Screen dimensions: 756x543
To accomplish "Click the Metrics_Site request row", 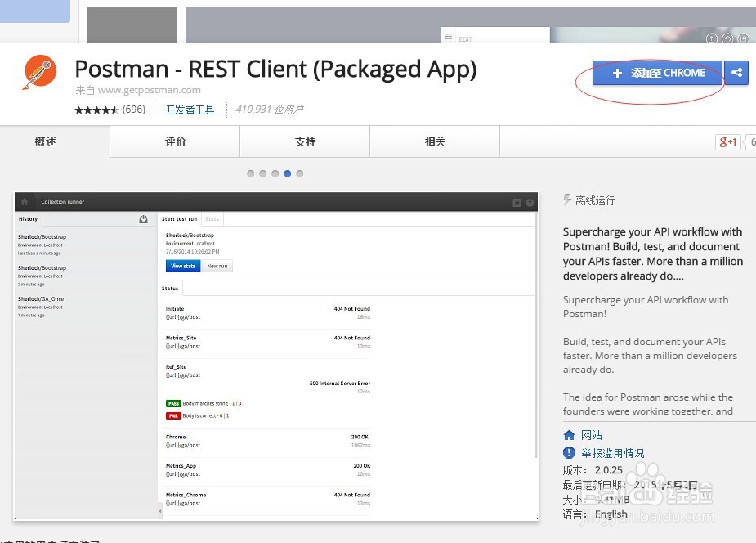I will pos(267,342).
